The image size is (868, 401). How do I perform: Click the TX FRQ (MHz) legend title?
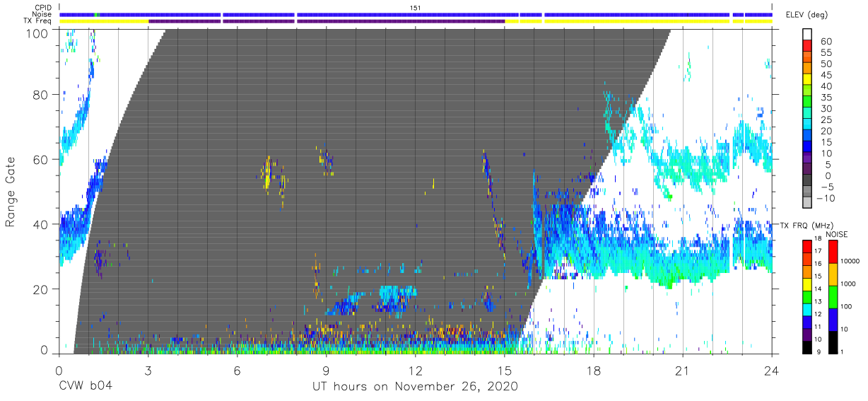(x=807, y=226)
